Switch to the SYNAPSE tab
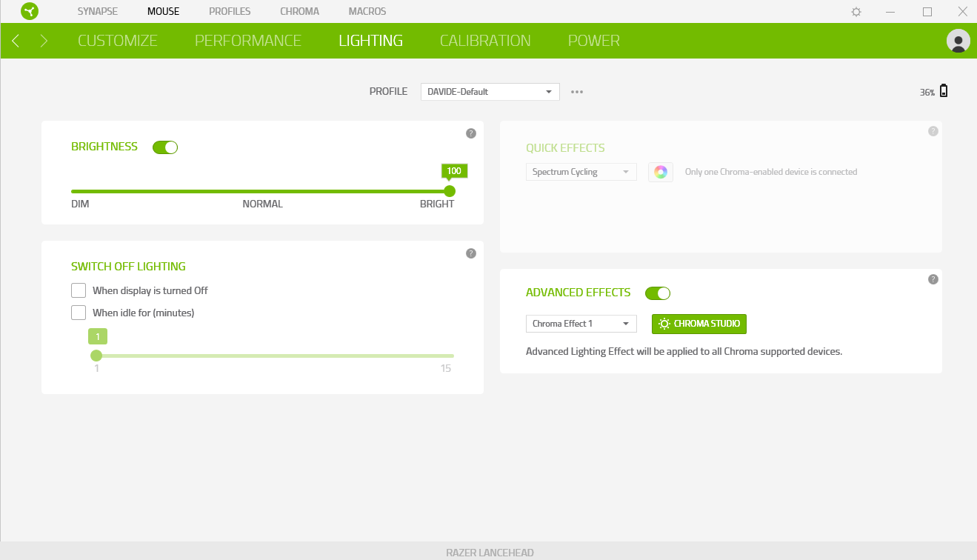This screenshot has height=560, width=977. point(98,12)
